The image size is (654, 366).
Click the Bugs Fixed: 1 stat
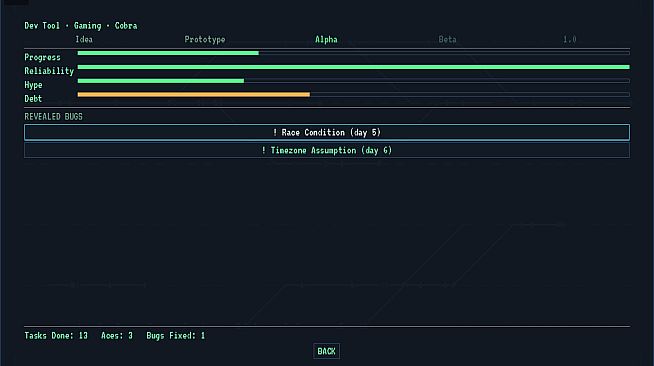click(x=176, y=336)
